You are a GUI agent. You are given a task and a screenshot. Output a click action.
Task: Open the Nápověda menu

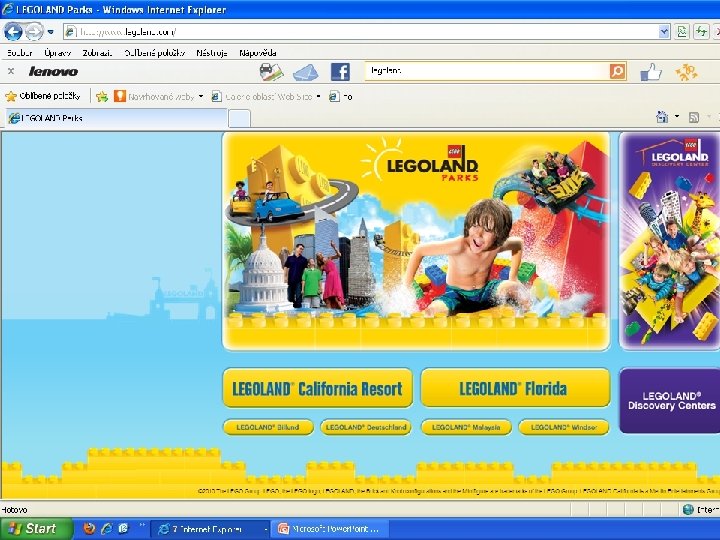[x=258, y=53]
